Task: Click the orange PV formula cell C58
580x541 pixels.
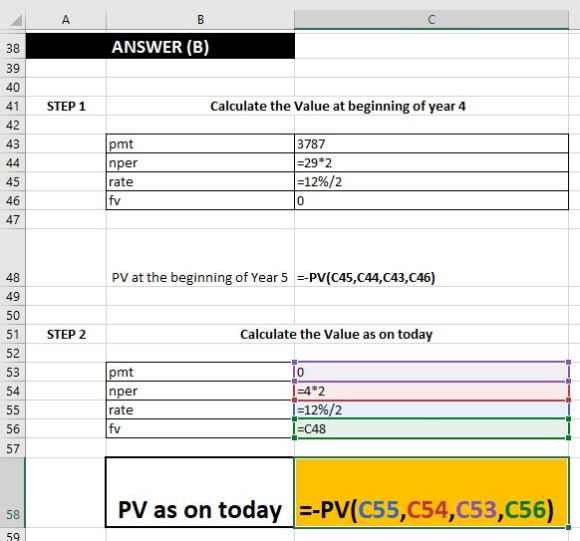Action: pos(431,493)
